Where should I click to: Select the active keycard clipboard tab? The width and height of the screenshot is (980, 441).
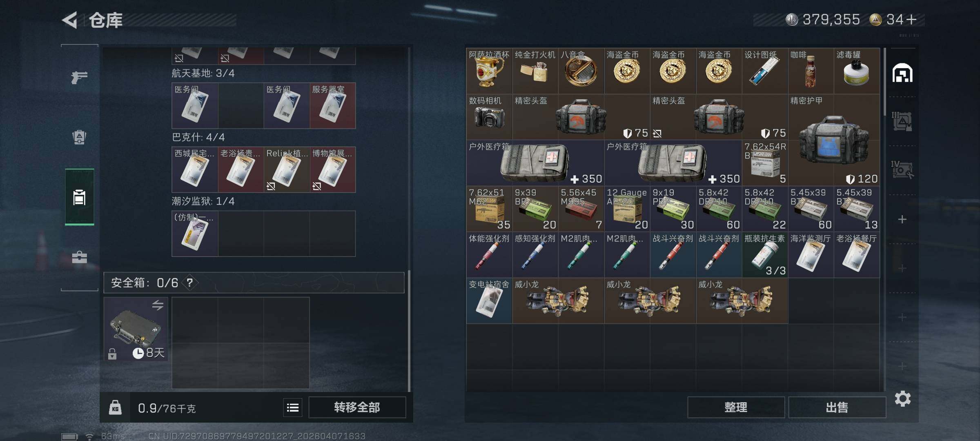pyautogui.click(x=79, y=197)
